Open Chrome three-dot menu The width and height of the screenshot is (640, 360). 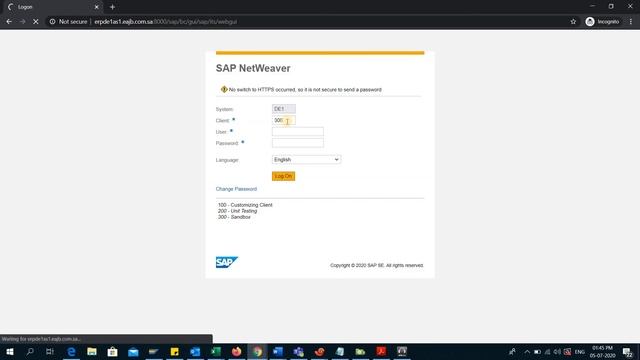point(631,22)
